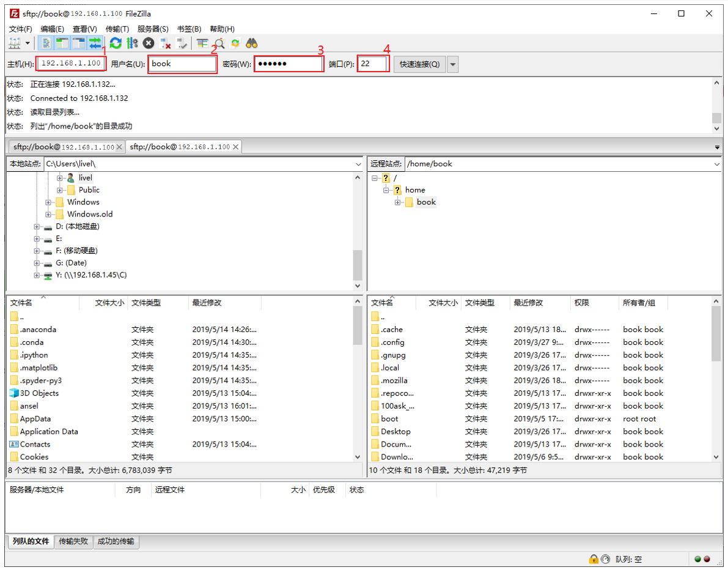Select local 3D Objects folder
Screen dimensions: 728x570
(x=40, y=393)
